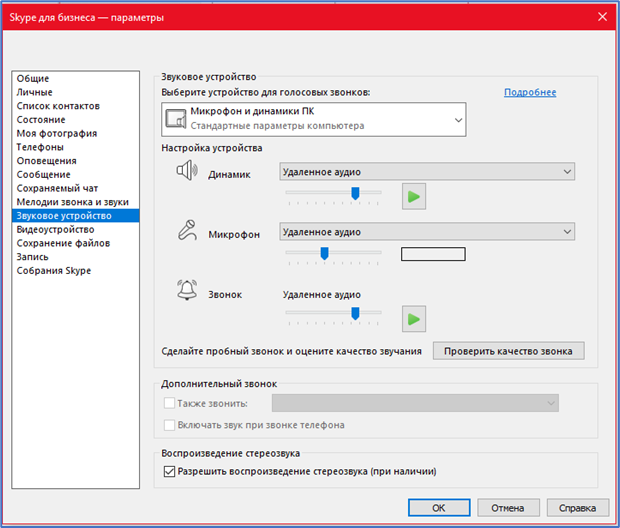The width and height of the screenshot is (620, 528).
Task: Select Личные in settings list
Action: [76, 92]
